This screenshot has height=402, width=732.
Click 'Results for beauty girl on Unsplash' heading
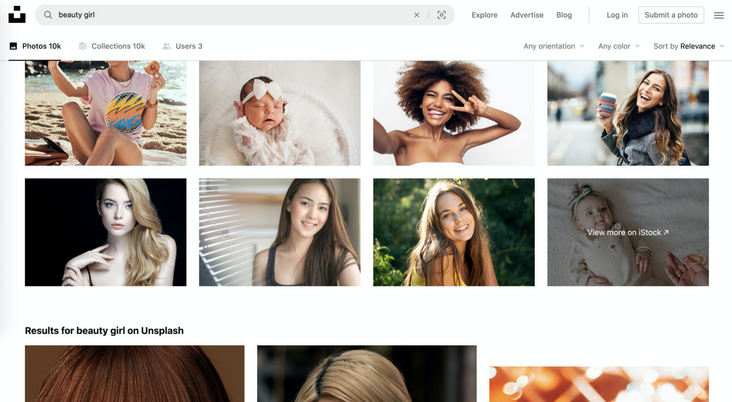[104, 331]
